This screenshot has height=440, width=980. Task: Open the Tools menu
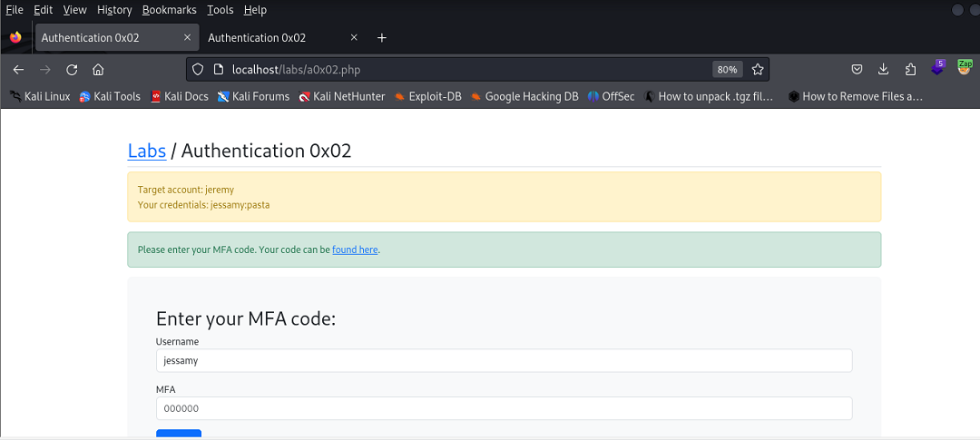220,10
